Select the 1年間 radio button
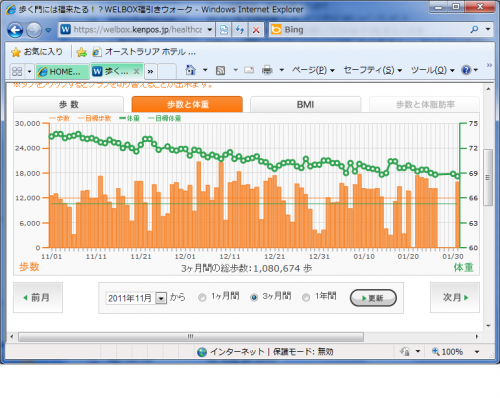The height and width of the screenshot is (398, 500). point(306,298)
